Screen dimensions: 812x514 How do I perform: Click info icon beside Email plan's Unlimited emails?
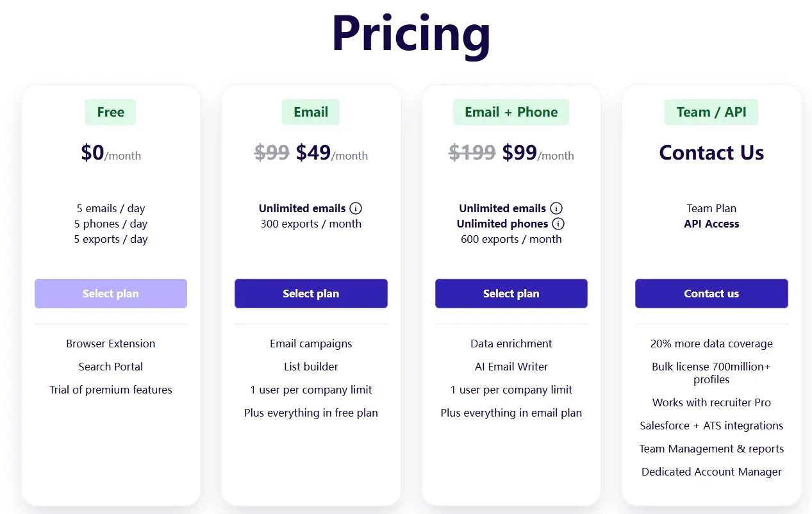pos(356,208)
